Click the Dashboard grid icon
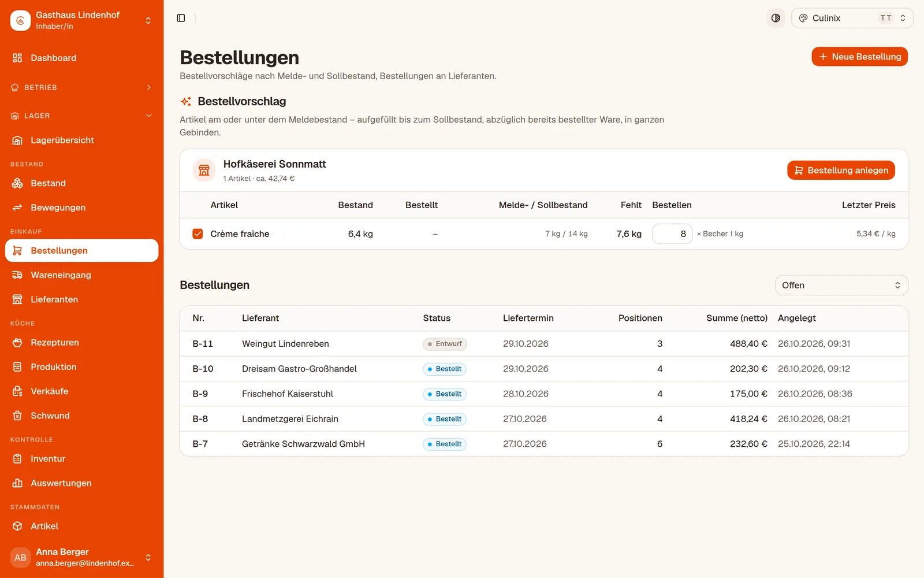 [x=17, y=58]
